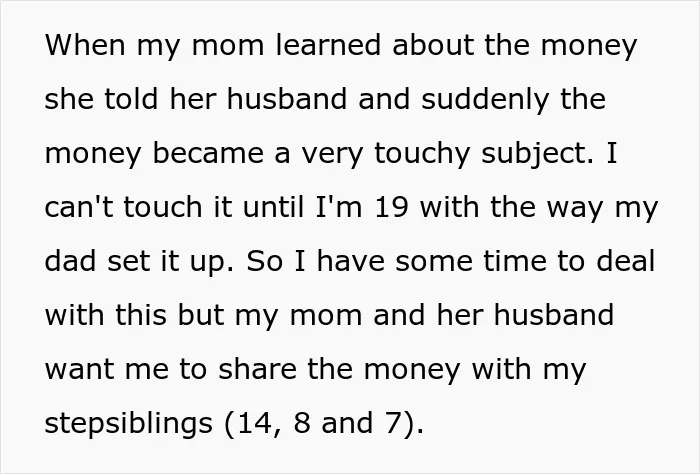This screenshot has height=474, width=700.
Task: Click on the word "touchy"
Action: click(422, 154)
